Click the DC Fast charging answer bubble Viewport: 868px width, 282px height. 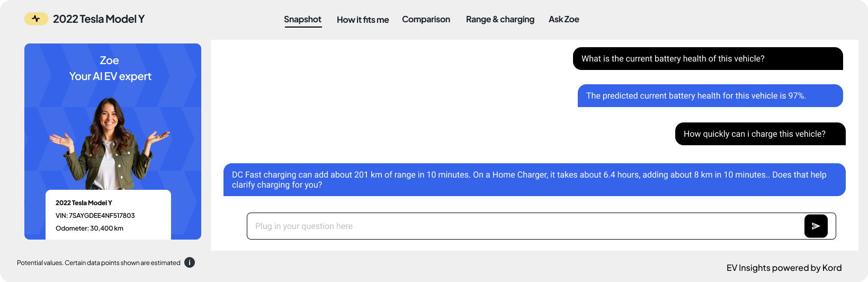tap(534, 180)
